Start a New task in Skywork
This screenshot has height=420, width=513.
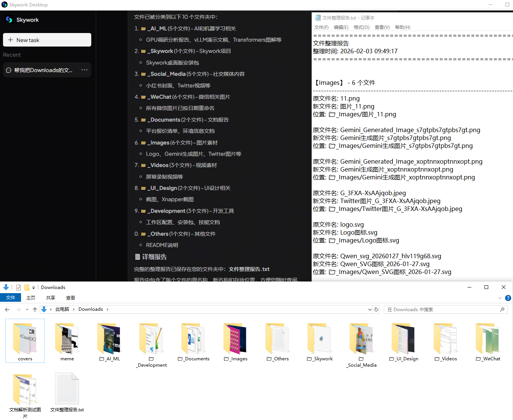47,40
